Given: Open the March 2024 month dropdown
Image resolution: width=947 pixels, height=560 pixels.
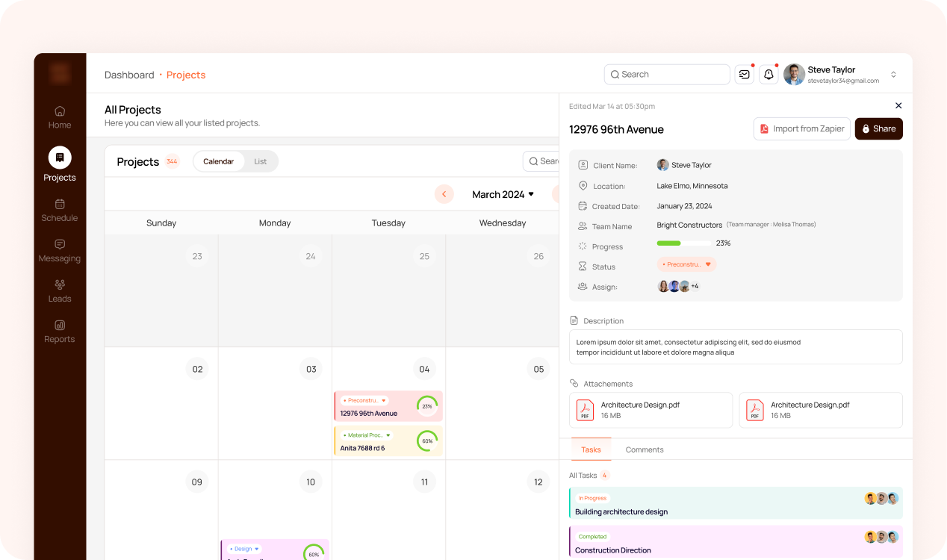Looking at the screenshot, I should [x=503, y=194].
